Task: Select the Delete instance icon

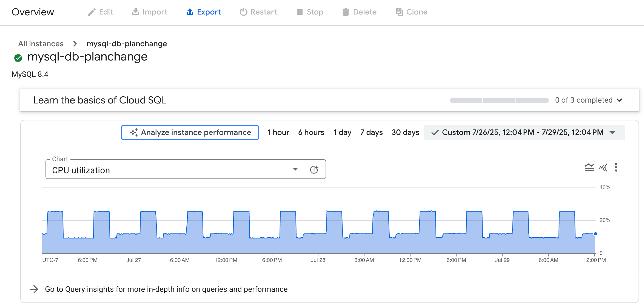Action: click(x=346, y=12)
